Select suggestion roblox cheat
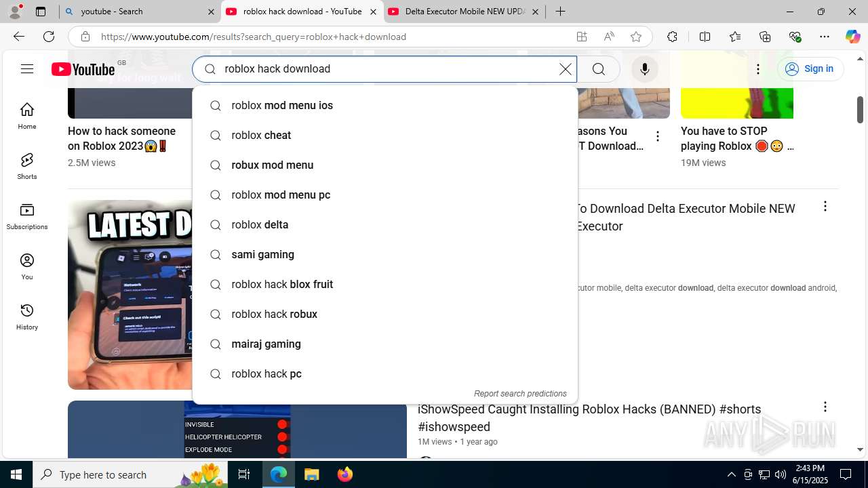 (385, 135)
